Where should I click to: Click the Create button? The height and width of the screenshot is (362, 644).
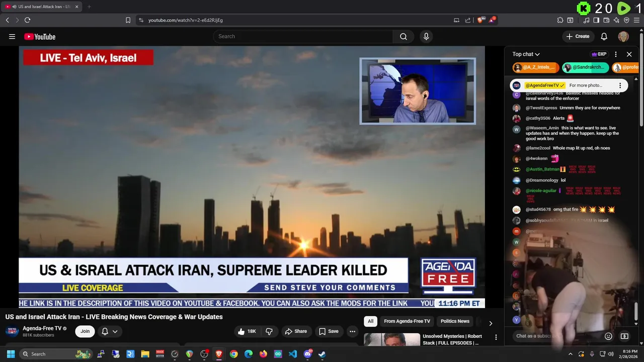click(x=578, y=36)
